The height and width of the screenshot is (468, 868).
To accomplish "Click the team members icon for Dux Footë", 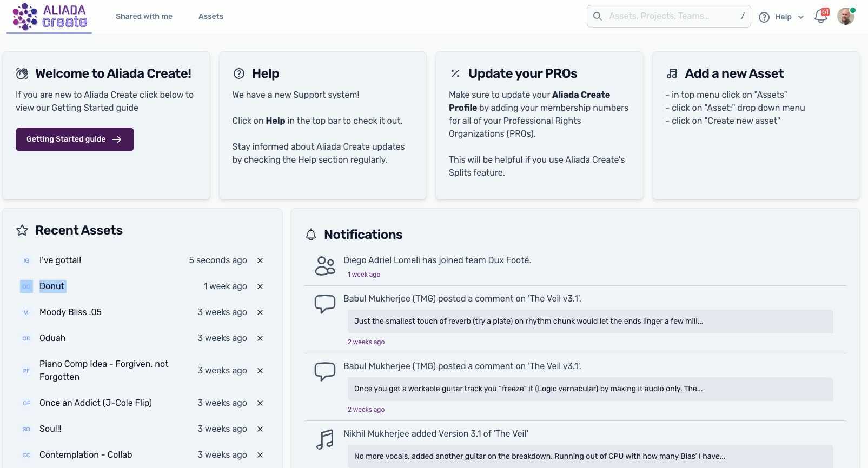I will pos(325,266).
